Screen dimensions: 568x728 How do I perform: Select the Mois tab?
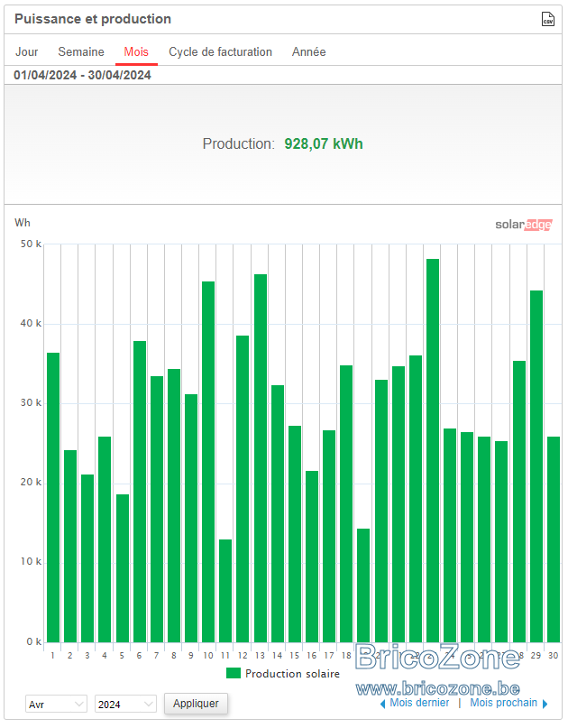(136, 51)
